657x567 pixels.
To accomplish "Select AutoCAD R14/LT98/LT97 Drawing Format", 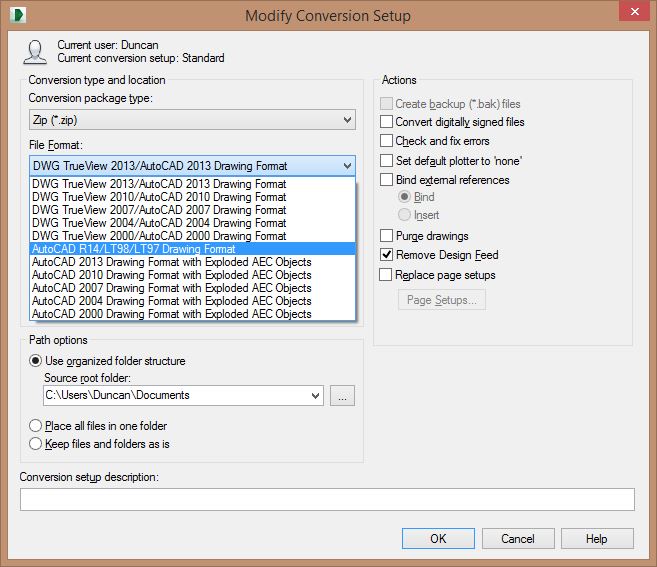I will pos(192,249).
